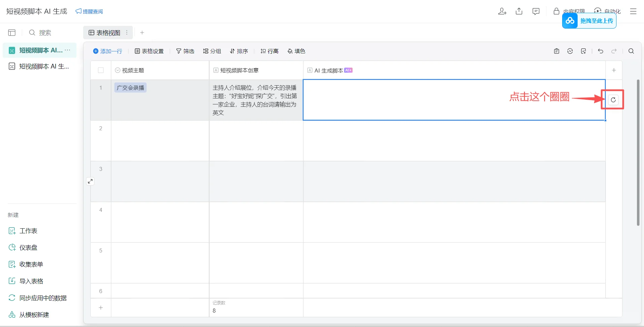Click 添加一行 to add a row

click(x=108, y=51)
